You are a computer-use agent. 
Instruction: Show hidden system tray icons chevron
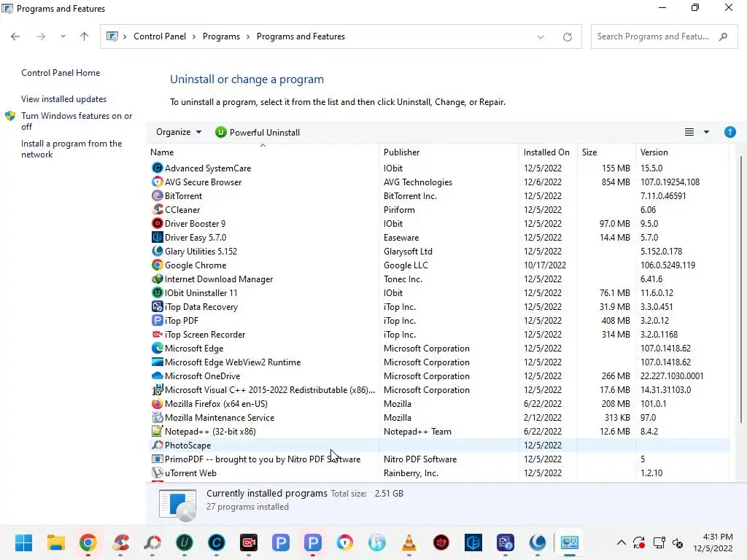click(x=622, y=542)
